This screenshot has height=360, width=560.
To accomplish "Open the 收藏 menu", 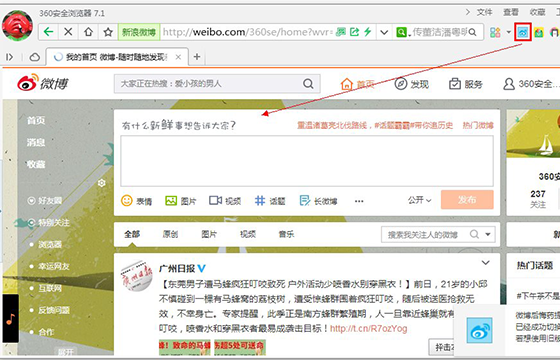I will pos(537,12).
